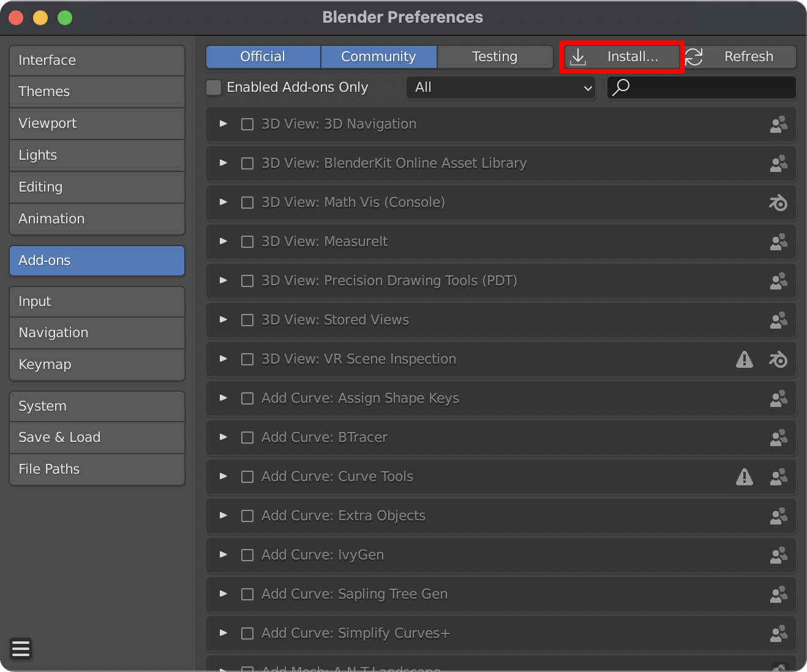
Task: Click the search magnifier icon
Action: [621, 88]
